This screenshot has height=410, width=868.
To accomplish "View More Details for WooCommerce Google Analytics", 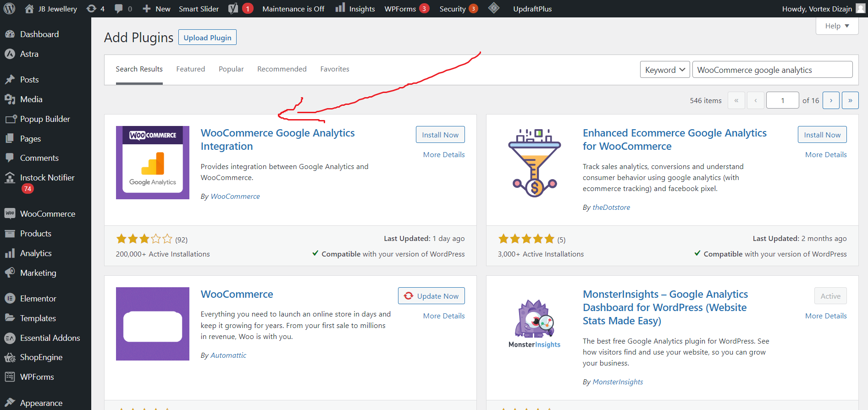I will (444, 155).
